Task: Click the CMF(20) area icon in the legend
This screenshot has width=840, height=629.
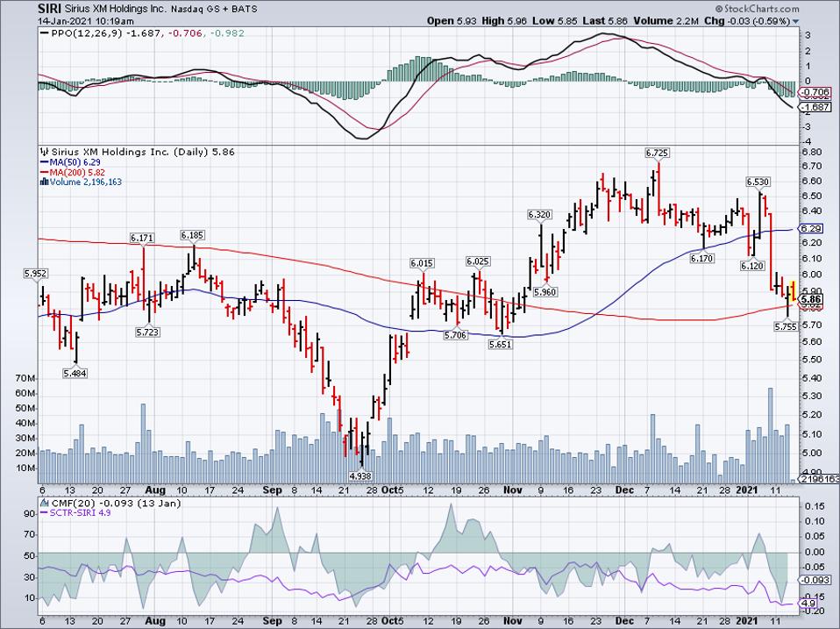Action: 44,503
